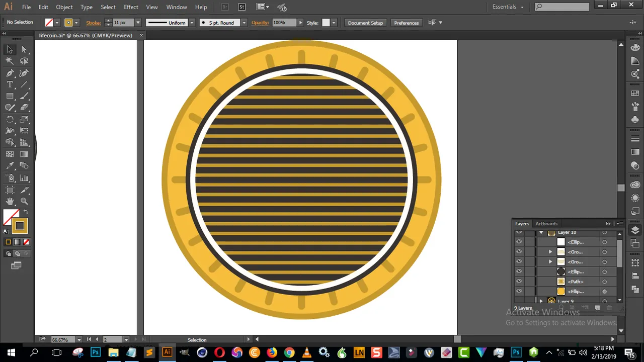The height and width of the screenshot is (362, 644).
Task: Create a new layer in Layers panel
Action: click(597, 308)
